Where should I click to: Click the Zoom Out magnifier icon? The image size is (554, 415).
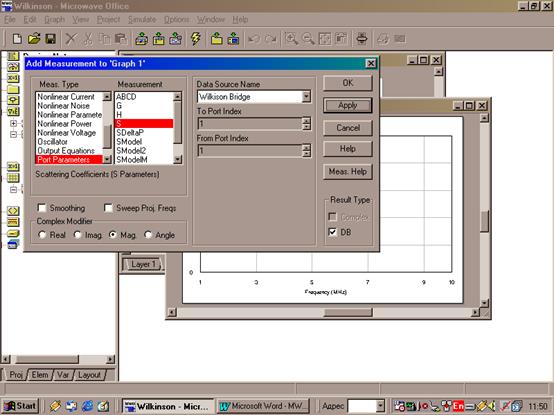(308, 38)
